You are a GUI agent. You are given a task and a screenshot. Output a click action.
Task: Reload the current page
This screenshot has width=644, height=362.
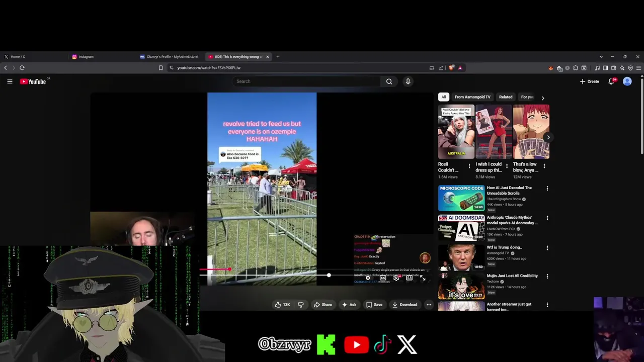pyautogui.click(x=22, y=68)
